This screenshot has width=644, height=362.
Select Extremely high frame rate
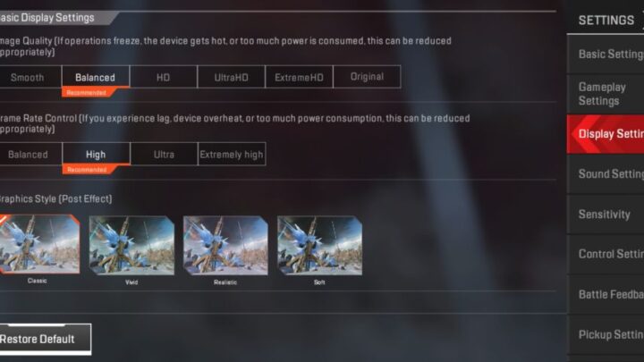click(x=232, y=154)
